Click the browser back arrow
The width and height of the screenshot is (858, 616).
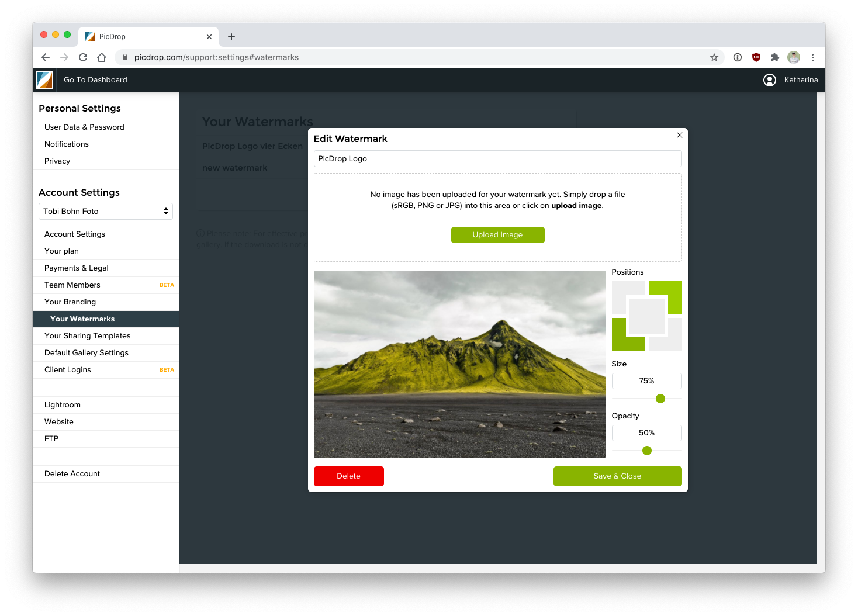click(x=46, y=57)
